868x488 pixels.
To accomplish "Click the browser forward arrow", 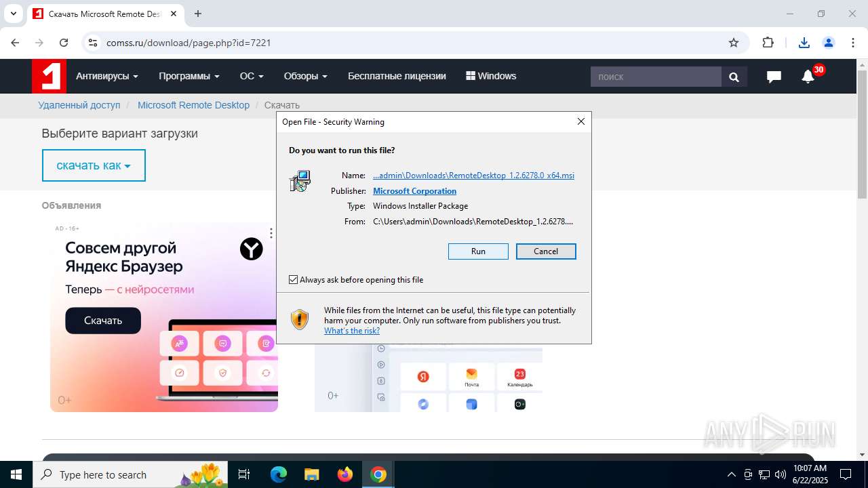I will (39, 43).
